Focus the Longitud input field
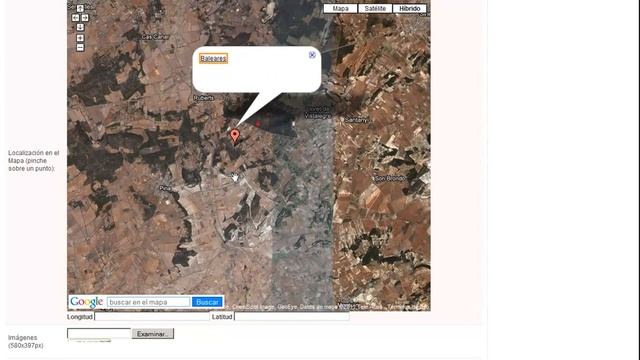 coord(152,317)
